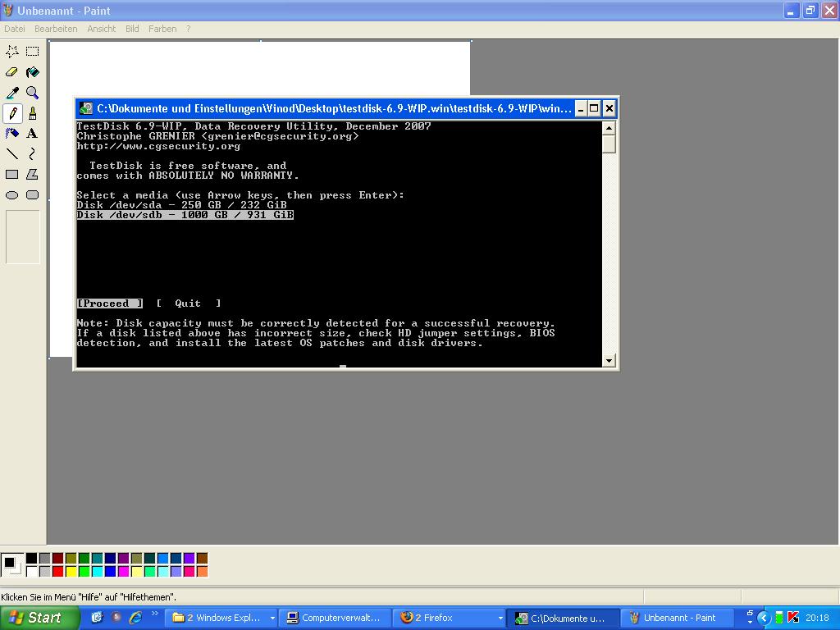Click the first quick launch icon beside Start
Image resolution: width=840 pixels, height=630 pixels.
[x=97, y=618]
